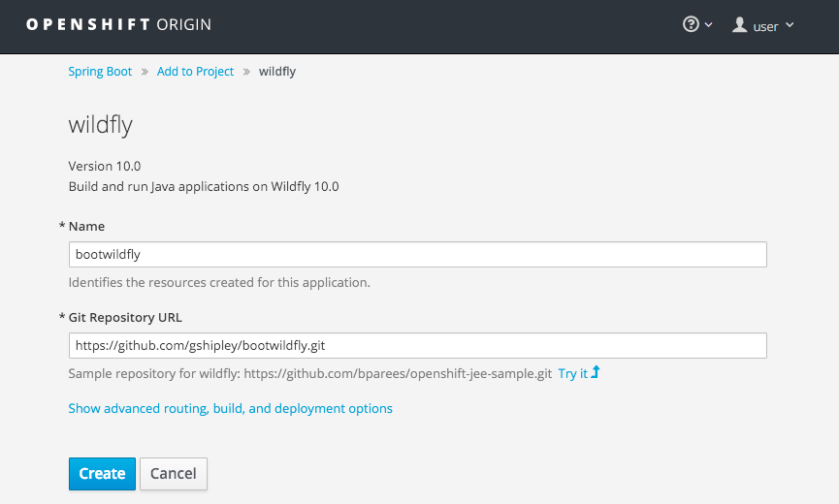
Task: Focus the Name input field
Action: [417, 254]
